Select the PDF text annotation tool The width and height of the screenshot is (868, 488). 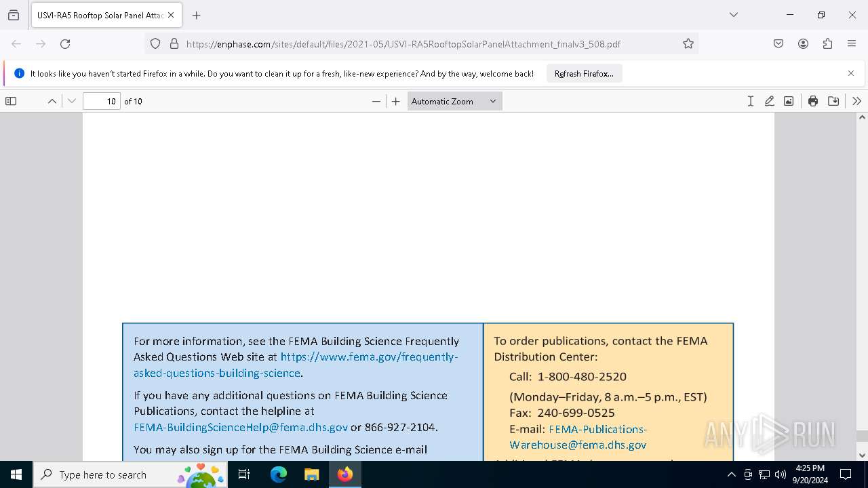click(x=751, y=101)
